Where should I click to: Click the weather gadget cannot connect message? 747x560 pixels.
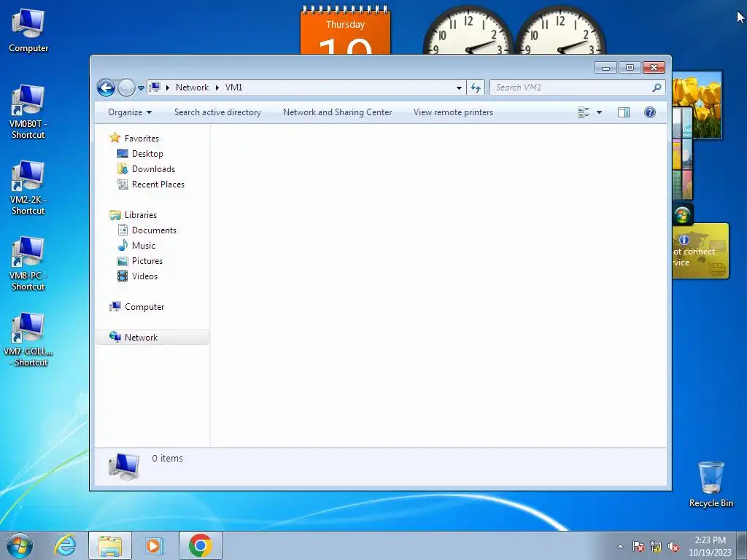pos(700,251)
